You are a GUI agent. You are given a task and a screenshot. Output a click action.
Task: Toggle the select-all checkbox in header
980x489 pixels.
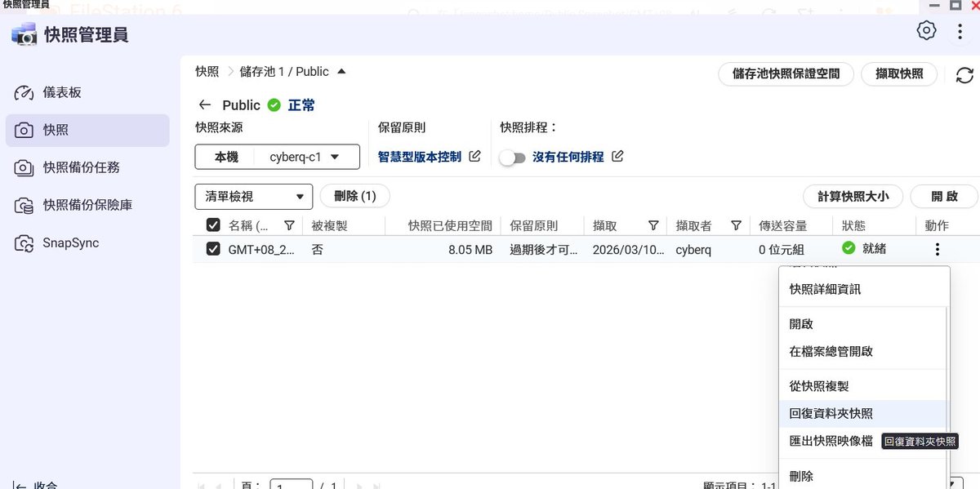[213, 225]
